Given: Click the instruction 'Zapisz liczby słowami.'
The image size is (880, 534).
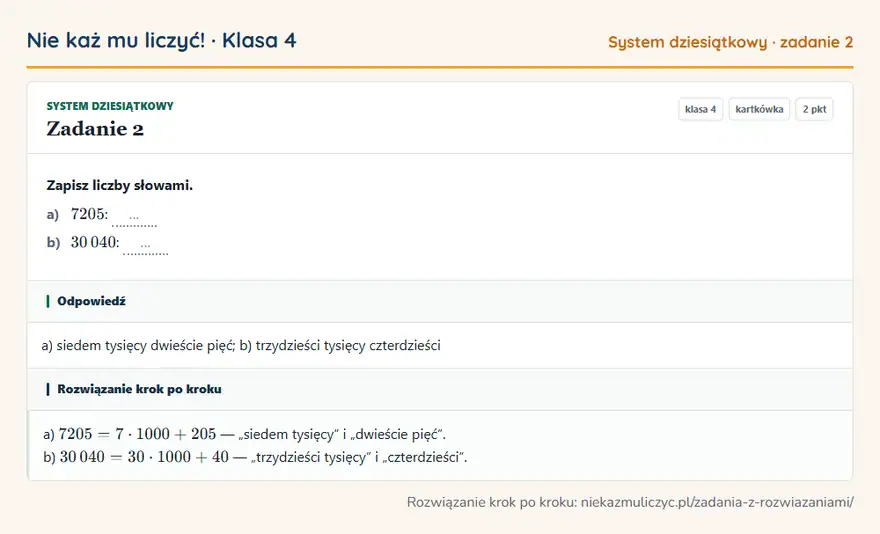Looking at the screenshot, I should pos(120,185).
